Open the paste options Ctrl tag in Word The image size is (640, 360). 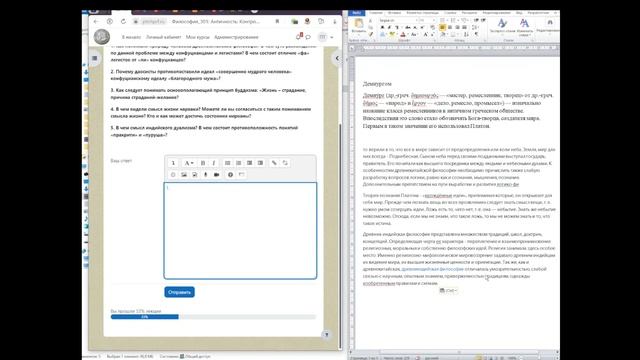[448, 290]
